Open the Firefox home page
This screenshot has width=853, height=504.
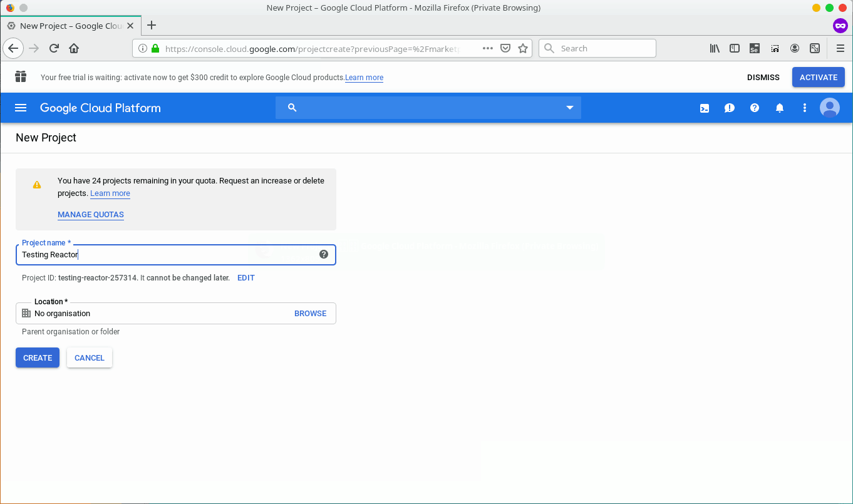click(74, 48)
